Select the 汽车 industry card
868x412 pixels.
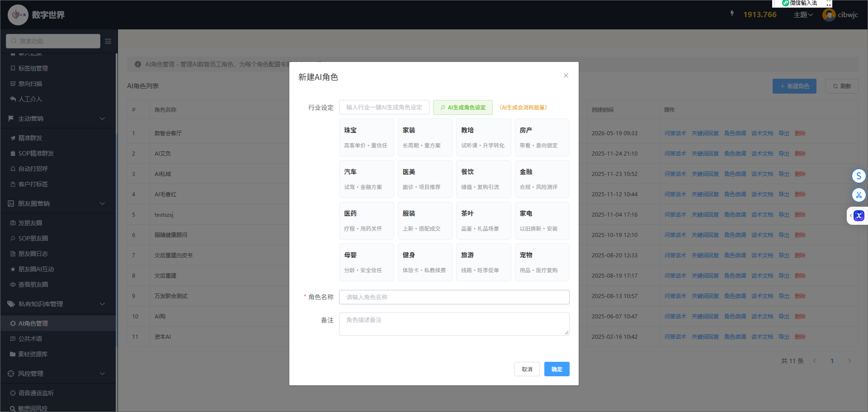(x=366, y=179)
